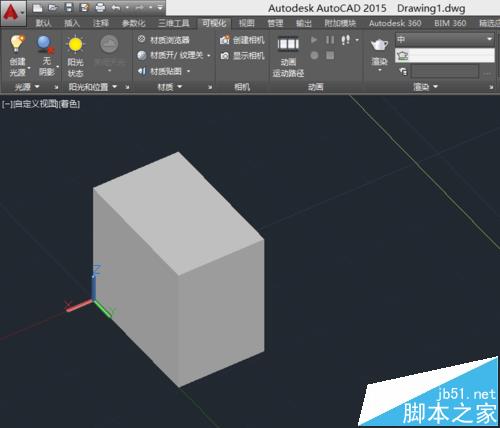Open the 阳光和位置 panel dialog launcher arrow

coord(127,87)
